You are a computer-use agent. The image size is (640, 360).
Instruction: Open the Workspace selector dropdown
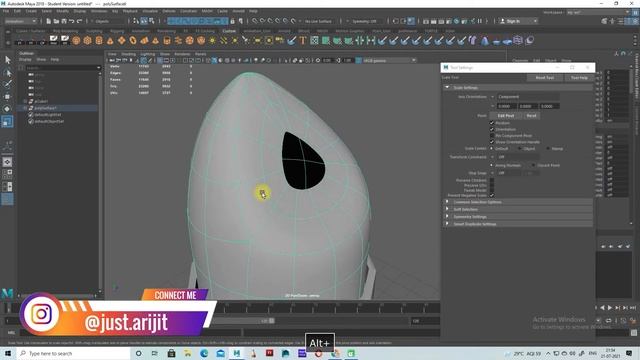[598, 13]
